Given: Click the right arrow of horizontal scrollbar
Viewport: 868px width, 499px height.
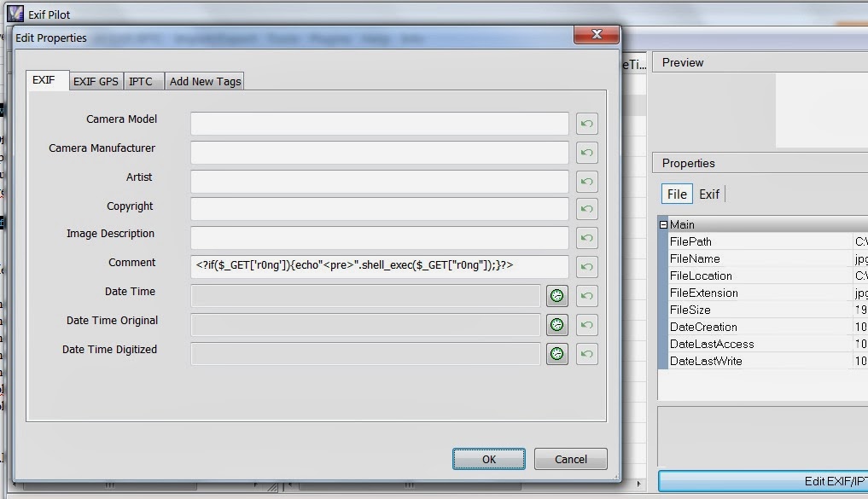Looking at the screenshot, I should pos(638,484).
